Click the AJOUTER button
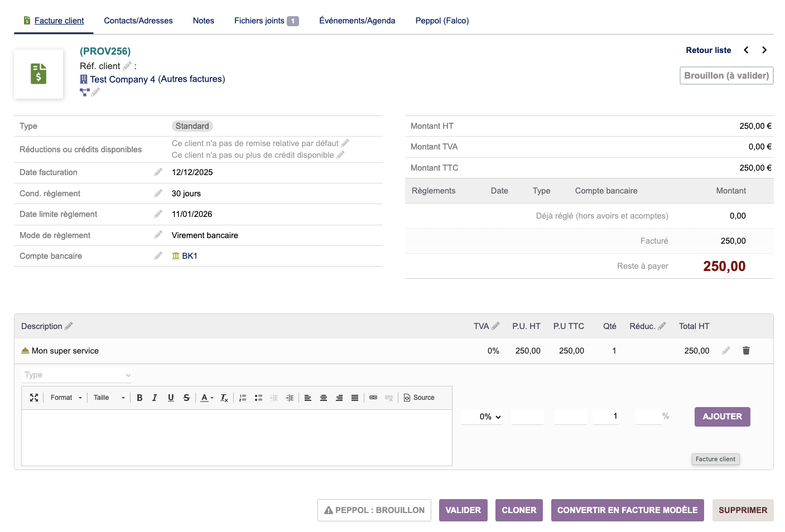This screenshot has height=532, width=785. point(722,417)
